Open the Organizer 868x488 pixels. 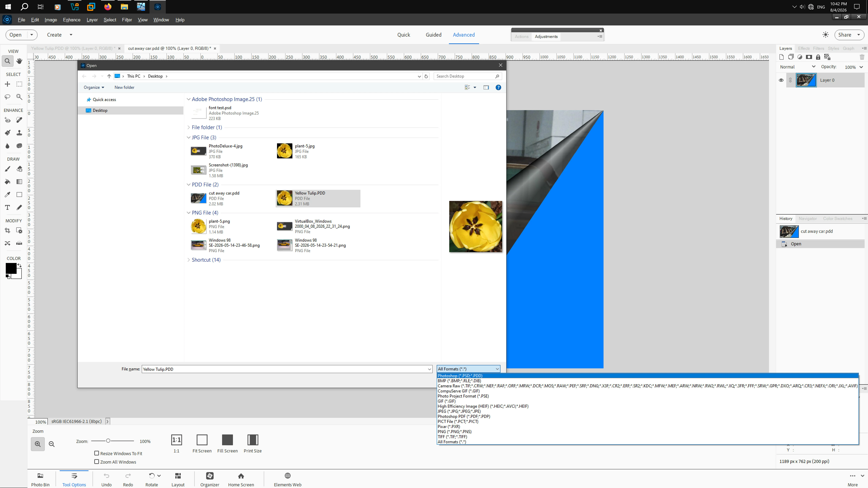pyautogui.click(x=210, y=479)
